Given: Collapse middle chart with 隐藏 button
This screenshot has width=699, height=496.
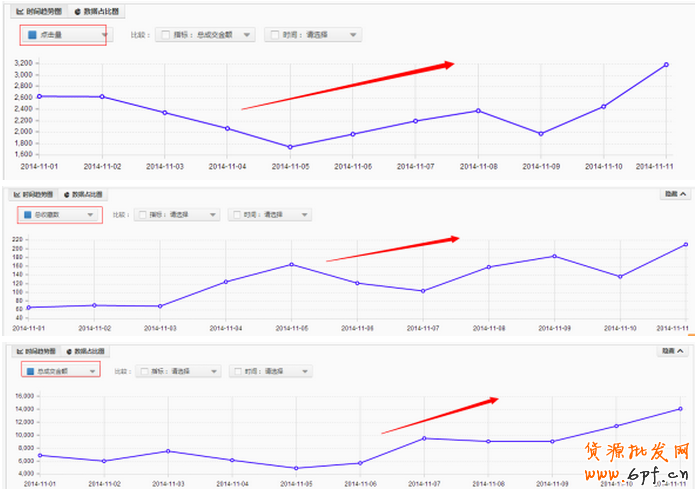Looking at the screenshot, I should (x=674, y=195).
